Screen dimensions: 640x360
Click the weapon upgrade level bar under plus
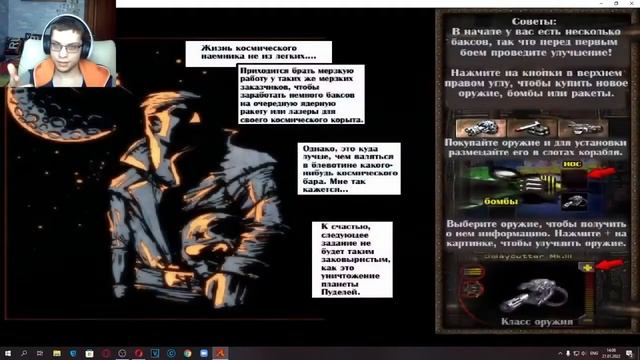588,297
